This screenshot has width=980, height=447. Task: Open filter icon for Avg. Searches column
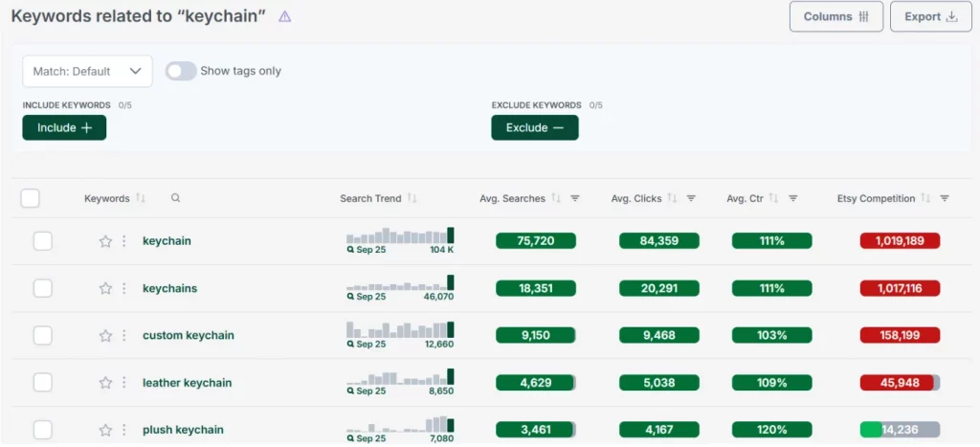575,198
